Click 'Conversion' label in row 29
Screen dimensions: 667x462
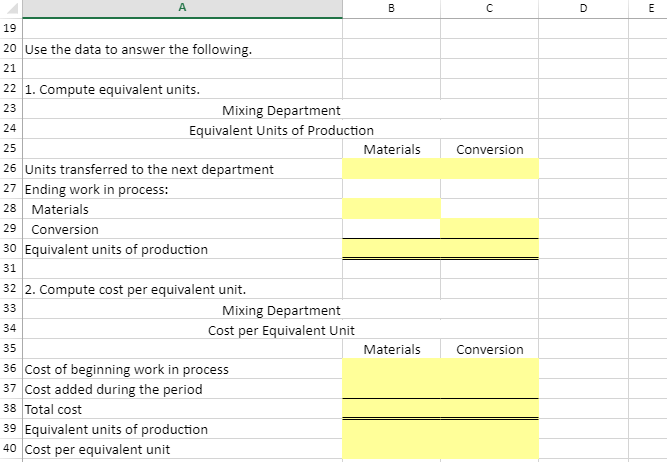pos(65,229)
